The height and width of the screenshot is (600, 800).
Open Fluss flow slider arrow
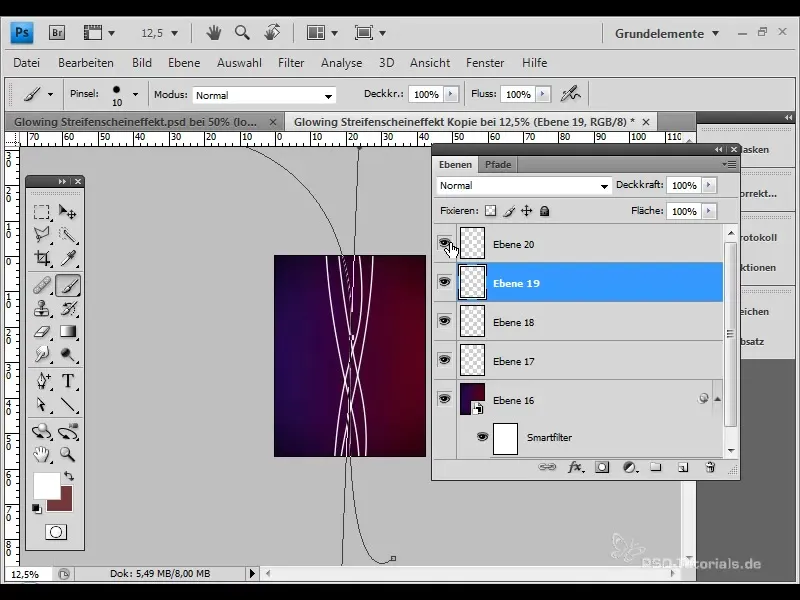click(x=543, y=94)
